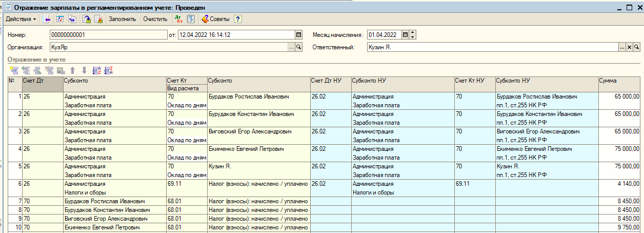The image size is (644, 233).
Task: Open Советы tips
Action: pyautogui.click(x=215, y=19)
